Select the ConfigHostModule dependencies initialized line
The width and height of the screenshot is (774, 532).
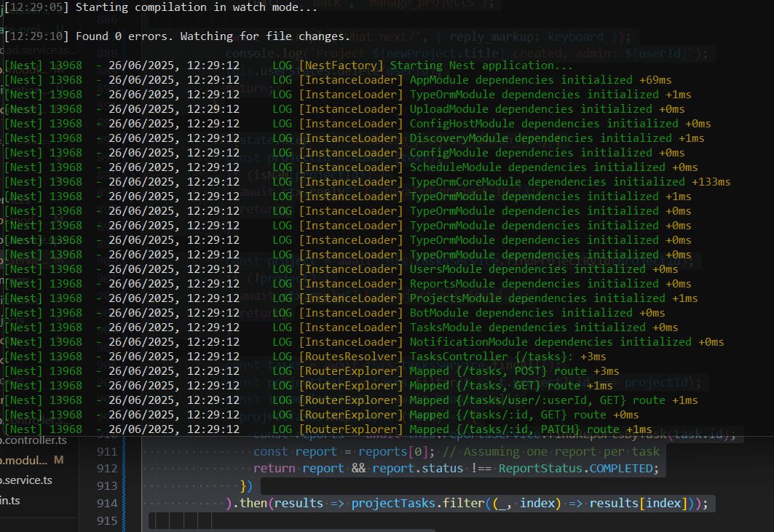pyautogui.click(x=358, y=124)
